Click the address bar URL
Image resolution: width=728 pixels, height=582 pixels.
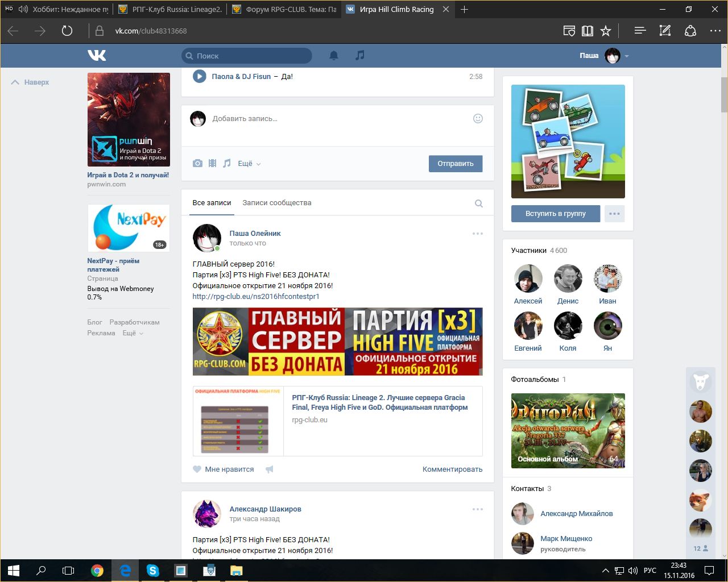tap(151, 31)
